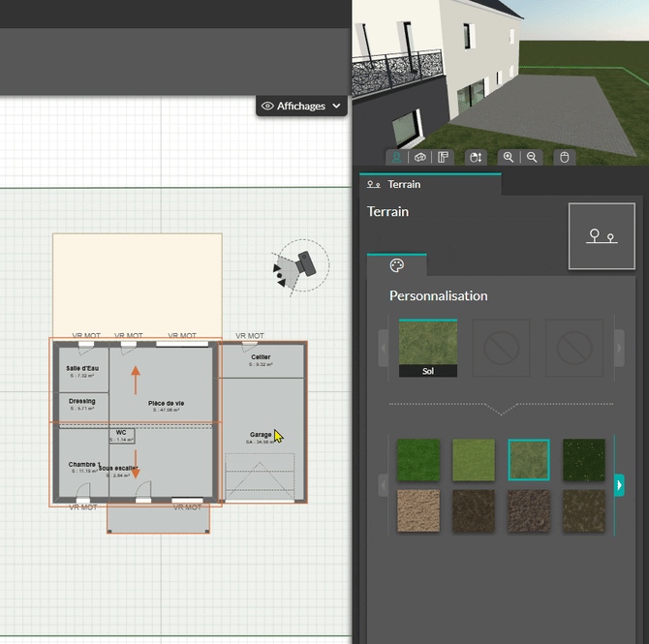Viewport: 649px width, 644px height.
Task: Select the beige terrace area on plan
Action: click(138, 286)
